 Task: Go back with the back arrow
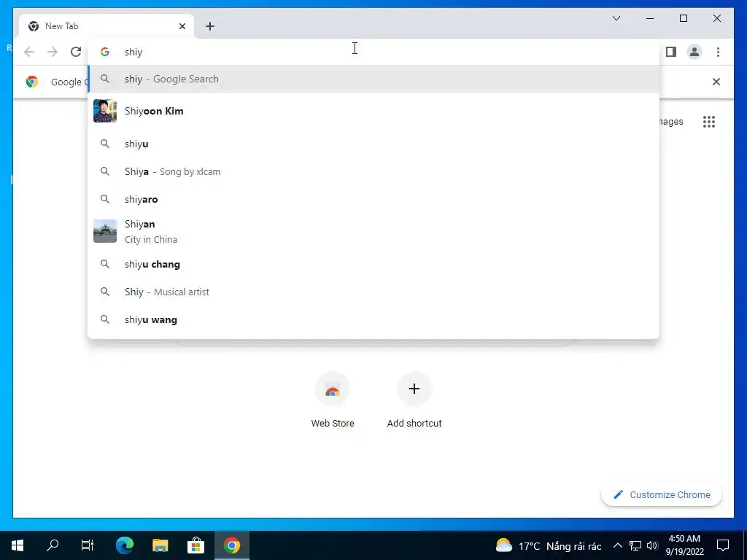pos(29,52)
